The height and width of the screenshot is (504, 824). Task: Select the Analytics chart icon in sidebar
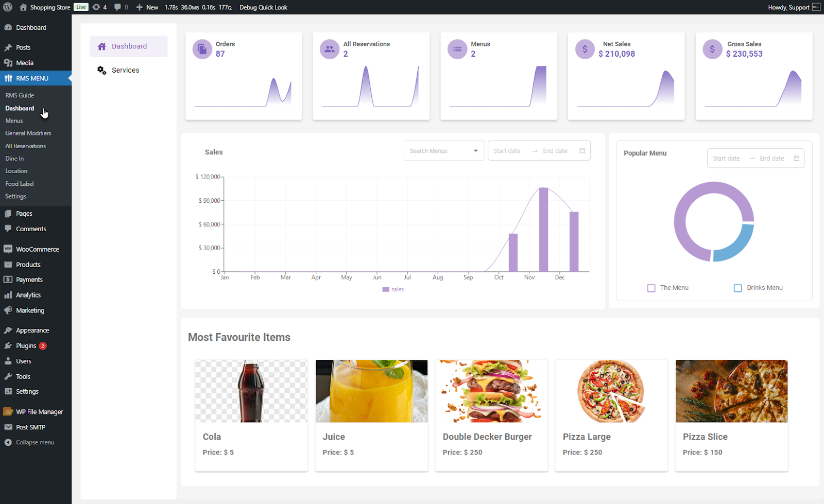(9, 294)
